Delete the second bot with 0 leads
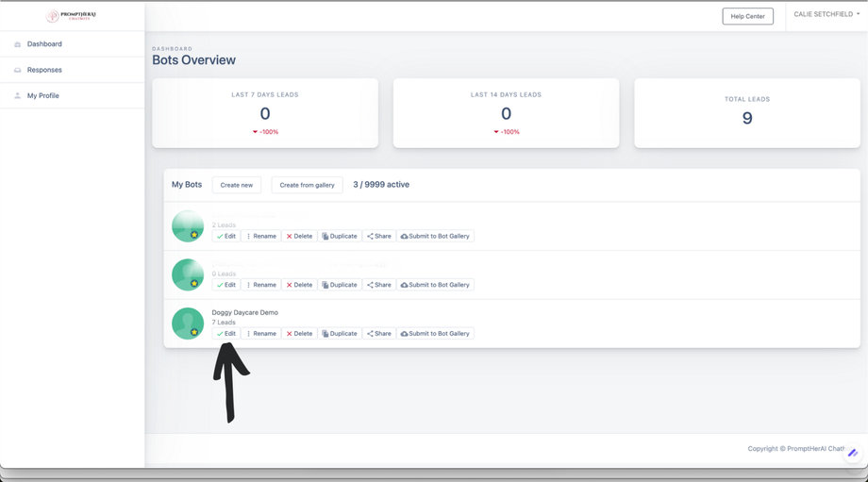Screen dimensions: 868x482 pyautogui.click(x=299, y=285)
